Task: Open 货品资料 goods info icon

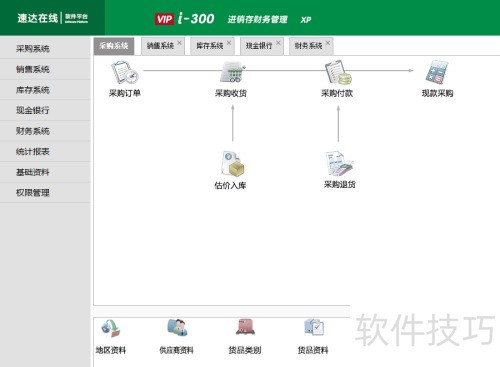Action: coord(314,327)
